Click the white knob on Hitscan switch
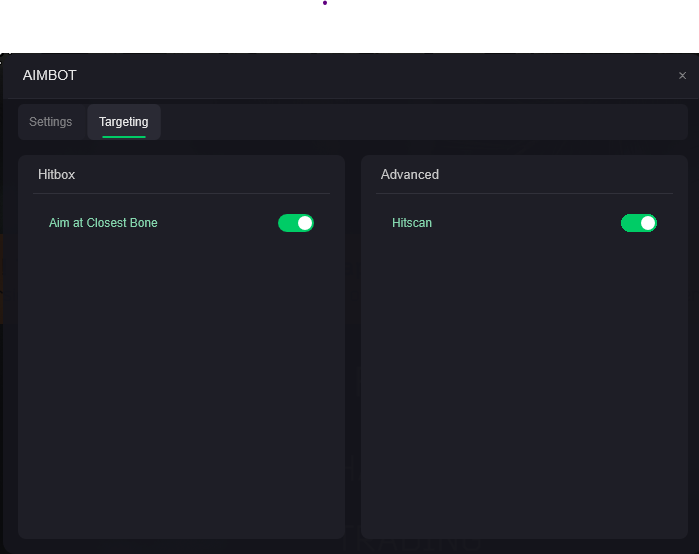 (x=648, y=223)
